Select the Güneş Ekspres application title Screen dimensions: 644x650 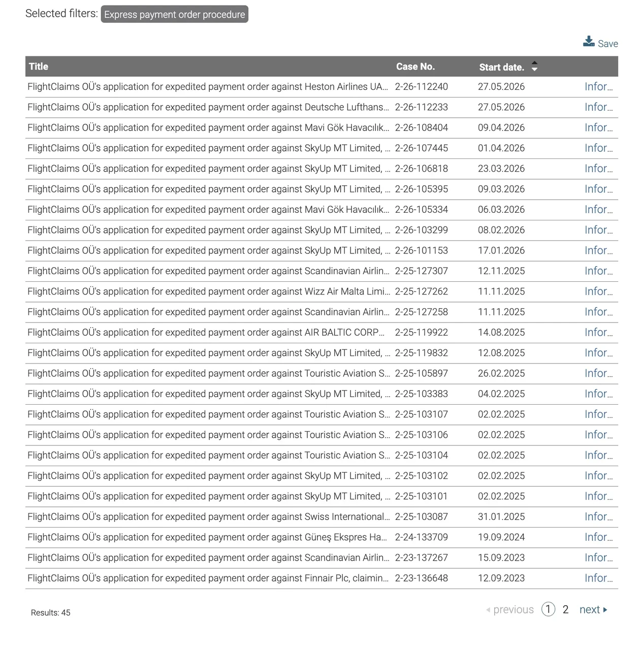(x=207, y=537)
